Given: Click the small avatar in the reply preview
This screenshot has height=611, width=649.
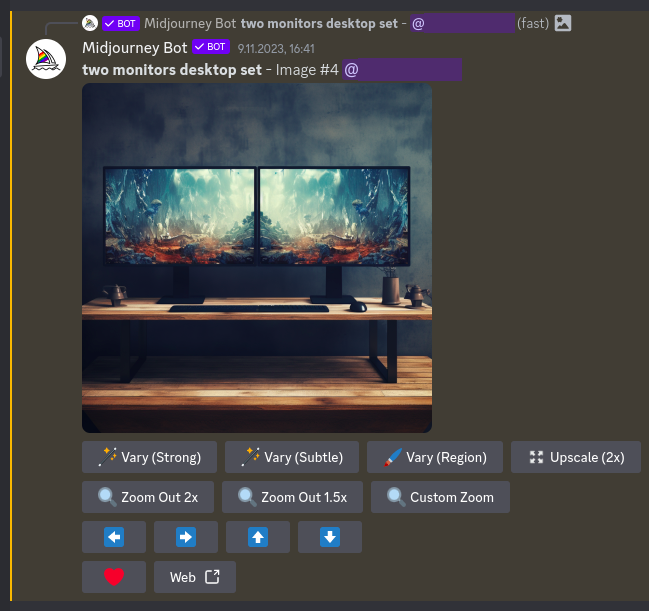Looking at the screenshot, I should 90,23.
